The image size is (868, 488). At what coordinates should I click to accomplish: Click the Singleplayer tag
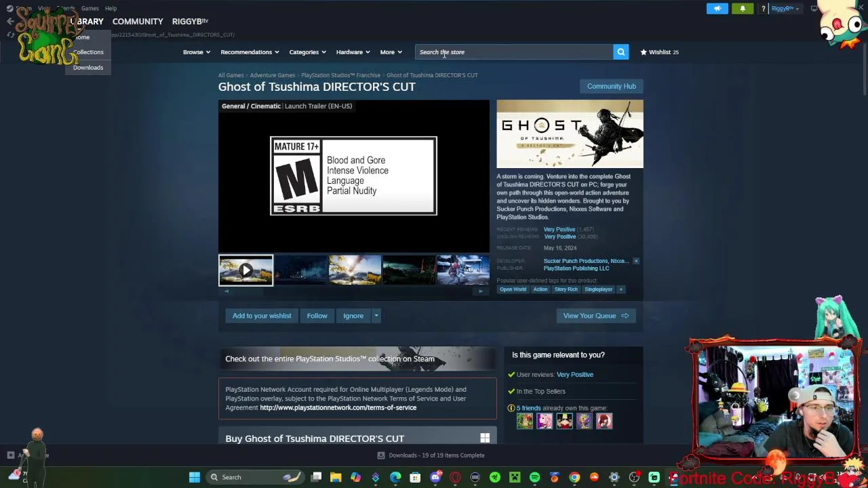click(x=598, y=289)
